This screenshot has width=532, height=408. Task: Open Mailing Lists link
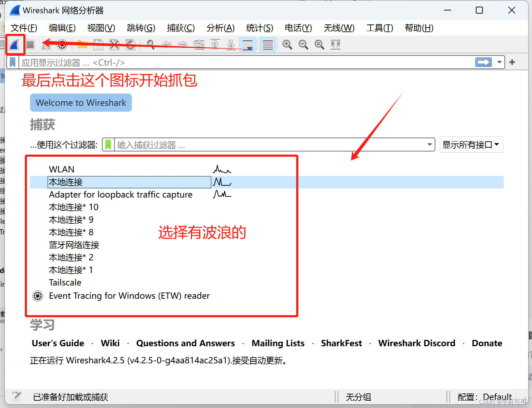[x=278, y=343]
